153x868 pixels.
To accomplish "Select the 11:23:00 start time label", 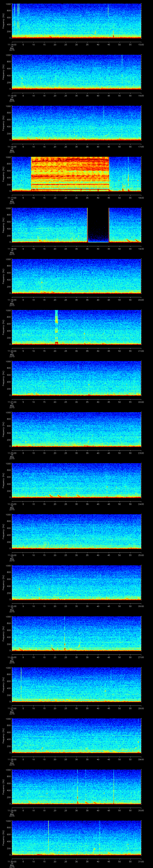I will click(12, 504).
